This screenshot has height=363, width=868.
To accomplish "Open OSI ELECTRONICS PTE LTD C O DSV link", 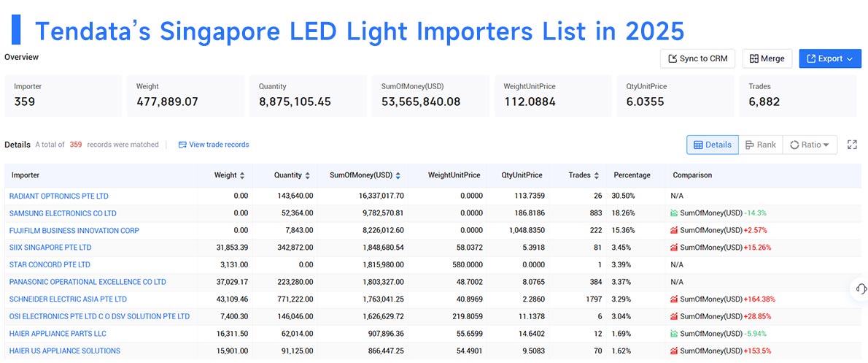I will pos(99,316).
